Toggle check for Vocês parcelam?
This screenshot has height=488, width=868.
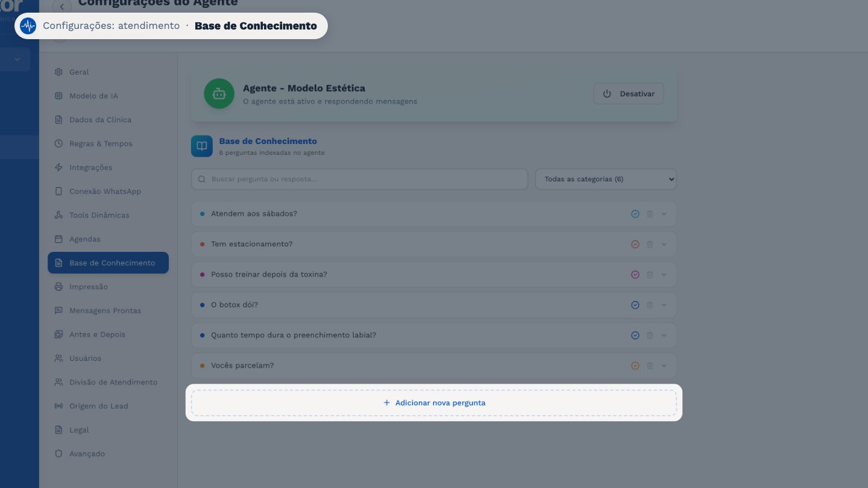point(635,366)
